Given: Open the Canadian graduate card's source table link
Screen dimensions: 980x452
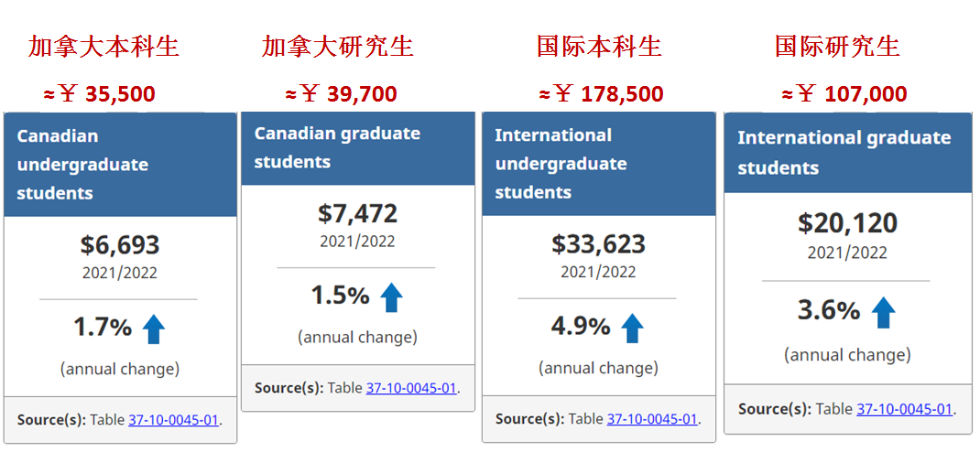Looking at the screenshot, I should click(x=411, y=388).
